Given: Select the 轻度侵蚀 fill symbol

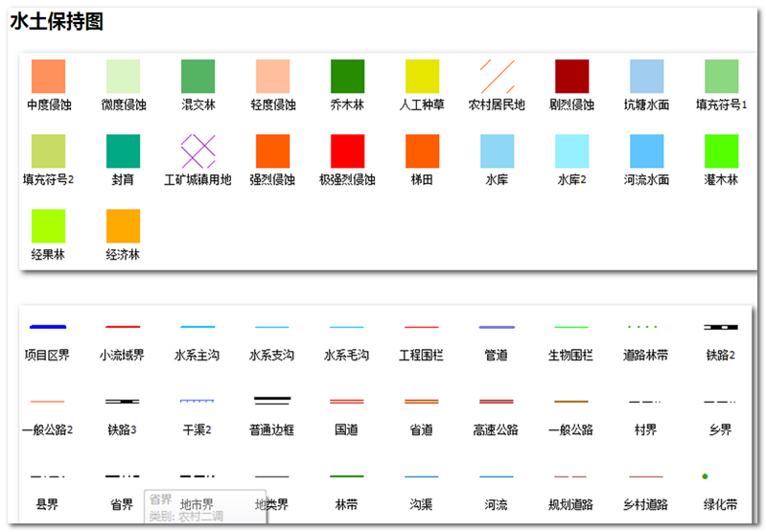Looking at the screenshot, I should coord(272,77).
